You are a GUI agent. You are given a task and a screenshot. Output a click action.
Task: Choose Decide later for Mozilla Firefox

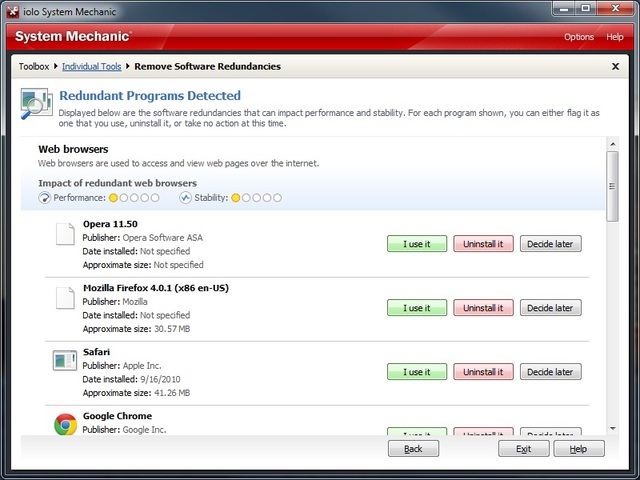551,308
